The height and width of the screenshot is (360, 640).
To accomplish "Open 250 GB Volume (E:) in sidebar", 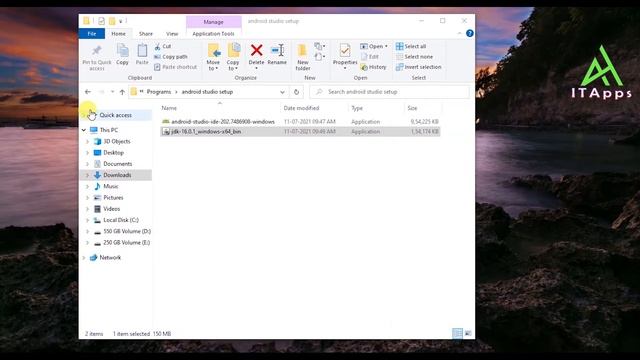I will (x=127, y=242).
